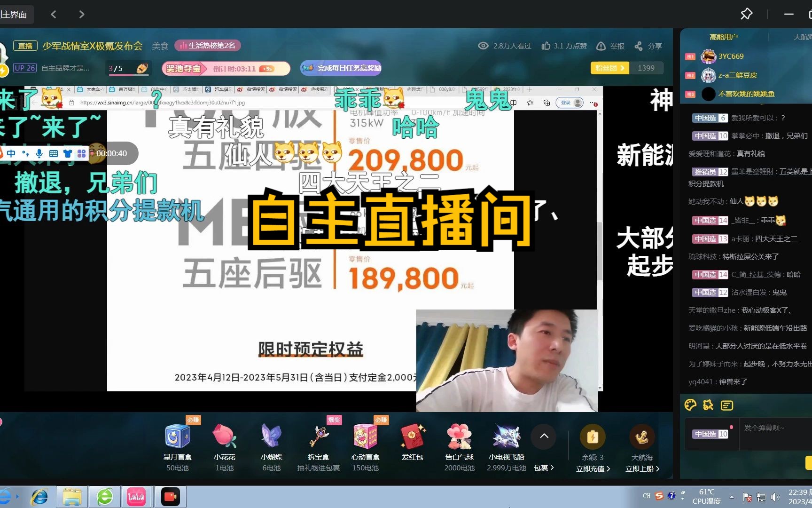Click the 大航海 anchor icon

[x=642, y=437]
